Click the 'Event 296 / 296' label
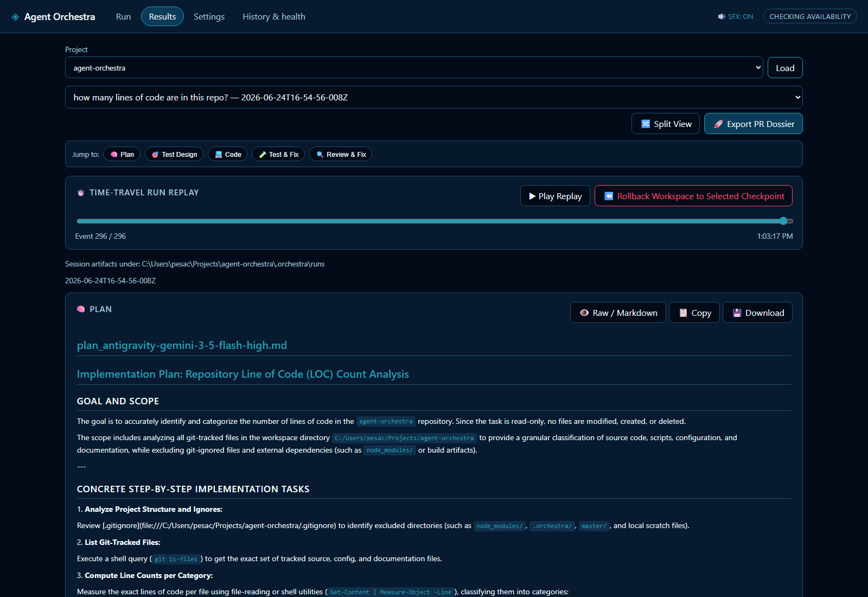The height and width of the screenshot is (597, 868). coord(100,236)
